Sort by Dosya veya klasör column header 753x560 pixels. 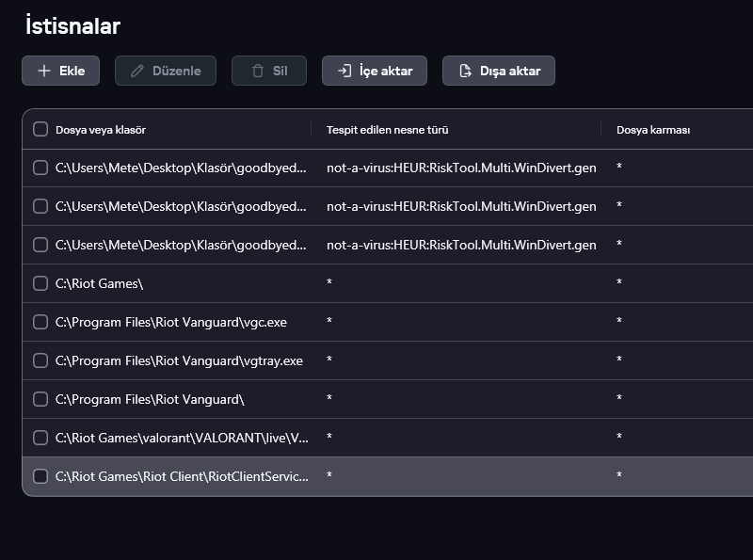pos(101,130)
